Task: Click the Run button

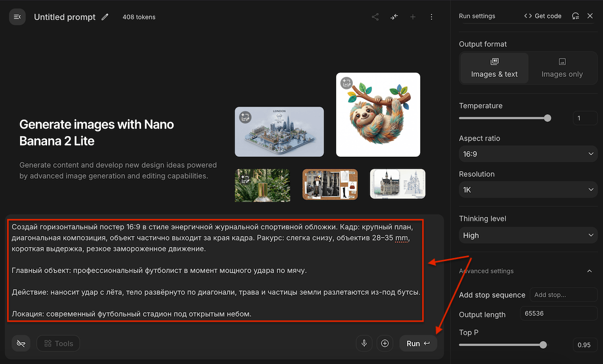Action: (418, 343)
